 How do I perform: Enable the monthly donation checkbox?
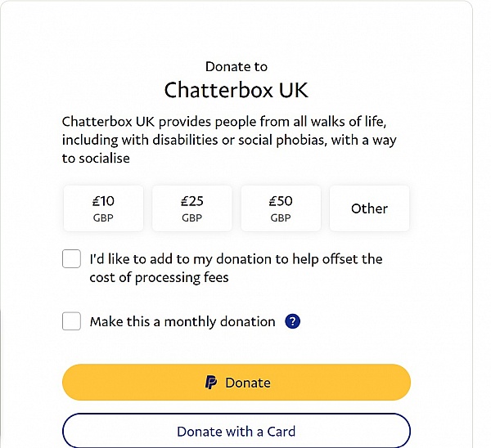click(71, 321)
